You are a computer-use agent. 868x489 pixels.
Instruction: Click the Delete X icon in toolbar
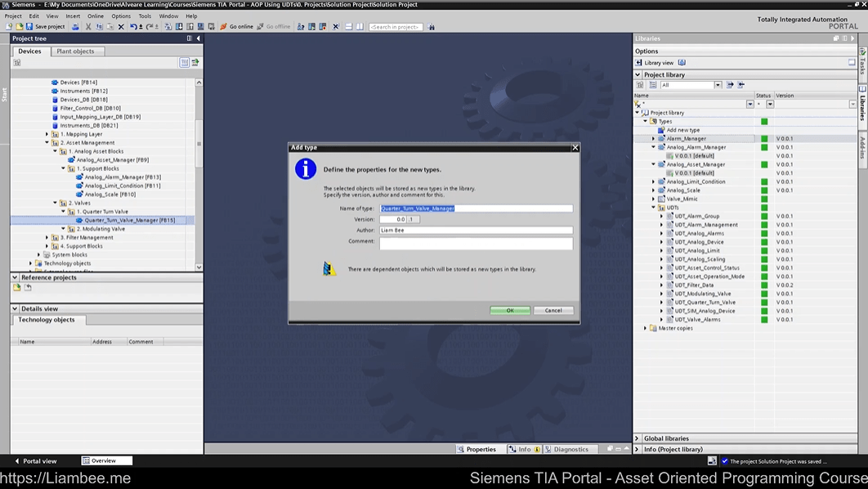coord(121,27)
